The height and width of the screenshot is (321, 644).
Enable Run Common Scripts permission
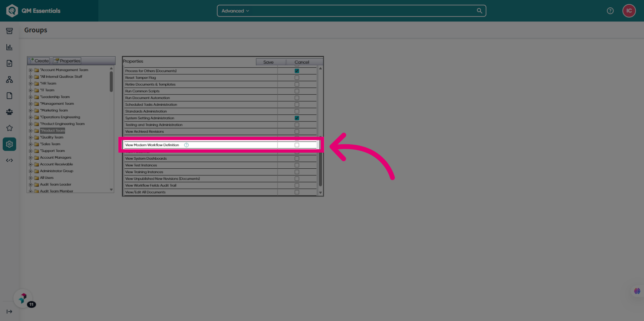point(297,91)
